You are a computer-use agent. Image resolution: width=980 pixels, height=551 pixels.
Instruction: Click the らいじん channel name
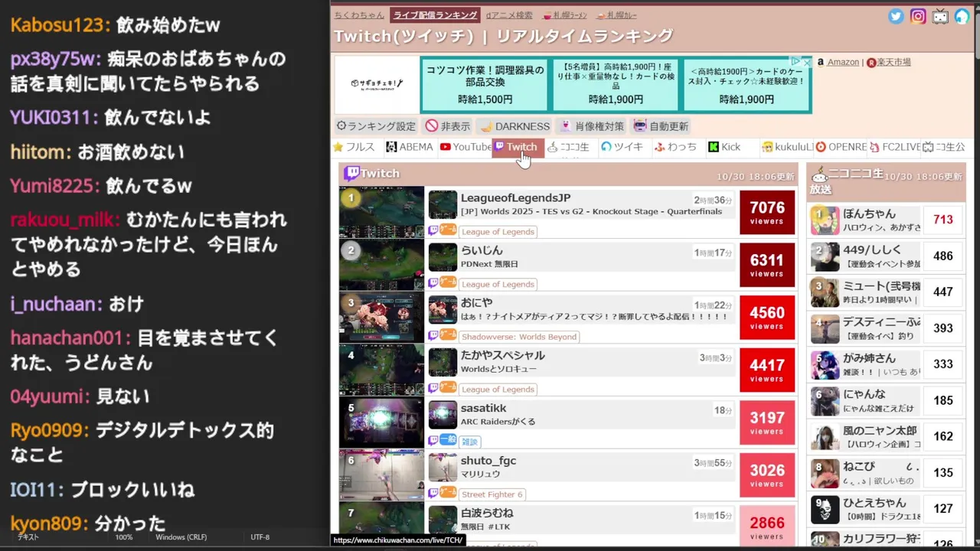click(482, 250)
